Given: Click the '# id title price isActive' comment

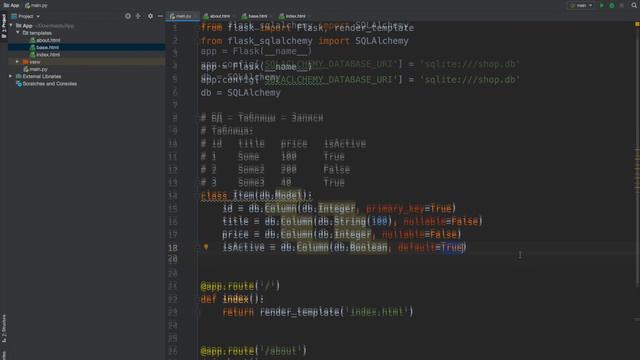Looking at the screenshot, I should point(283,144).
